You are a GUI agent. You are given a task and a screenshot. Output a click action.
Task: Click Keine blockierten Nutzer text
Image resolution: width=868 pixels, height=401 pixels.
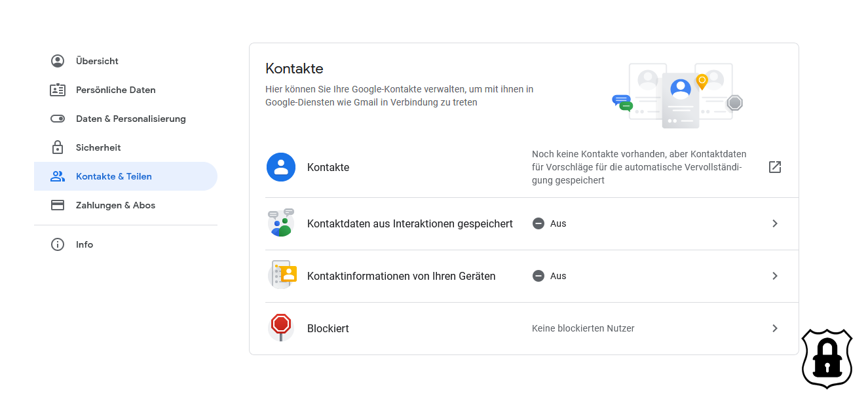[583, 328]
